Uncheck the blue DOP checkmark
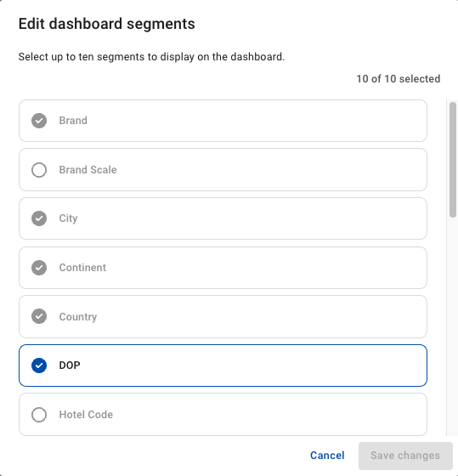Image resolution: width=458 pixels, height=476 pixels. click(39, 365)
